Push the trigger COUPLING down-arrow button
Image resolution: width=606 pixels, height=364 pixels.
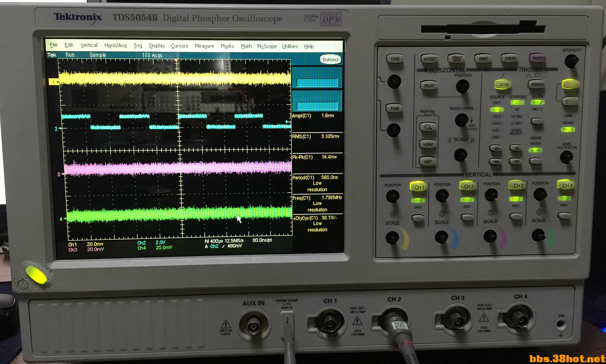click(516, 161)
